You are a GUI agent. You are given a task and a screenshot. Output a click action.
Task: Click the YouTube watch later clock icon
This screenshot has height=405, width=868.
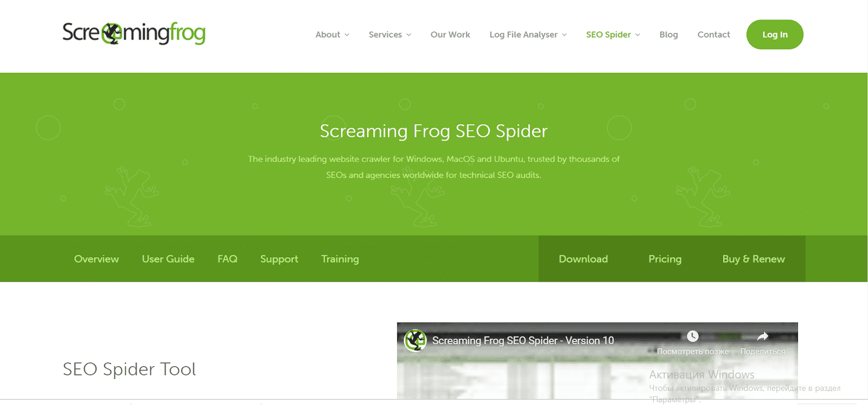[x=693, y=336]
